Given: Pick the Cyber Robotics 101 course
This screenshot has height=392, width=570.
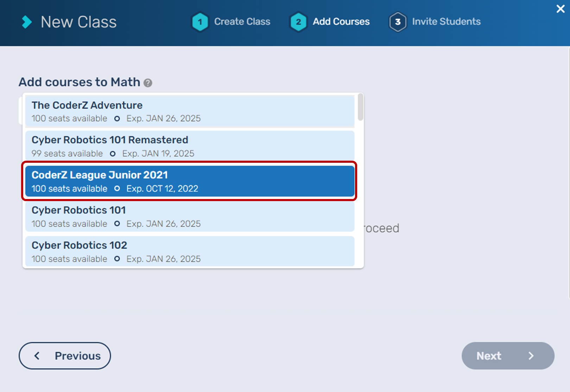Looking at the screenshot, I should point(190,217).
